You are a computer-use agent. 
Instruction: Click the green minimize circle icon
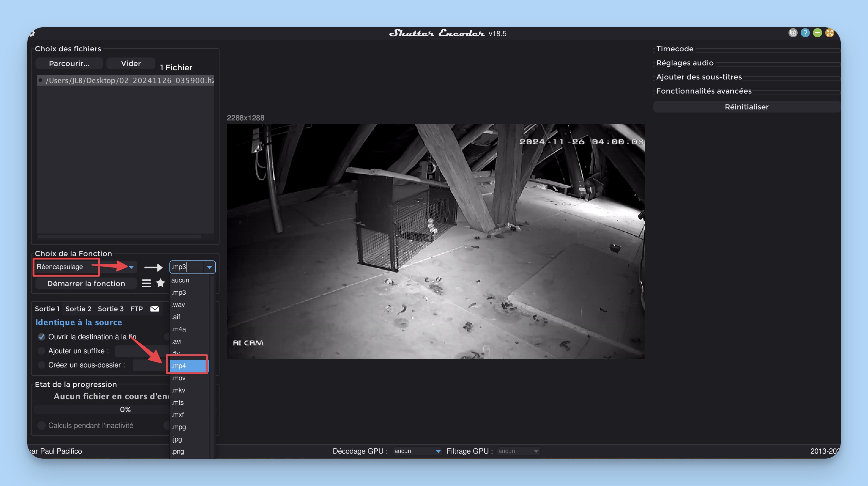tap(817, 33)
